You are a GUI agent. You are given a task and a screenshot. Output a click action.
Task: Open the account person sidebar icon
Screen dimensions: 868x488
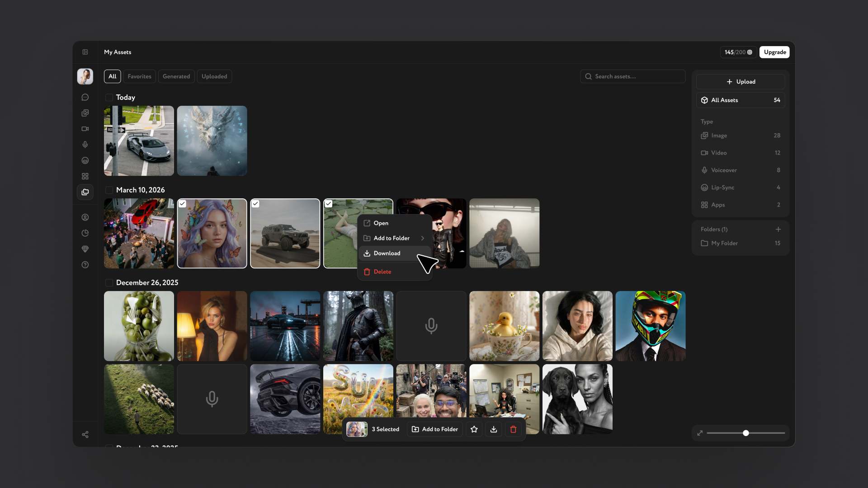(85, 217)
